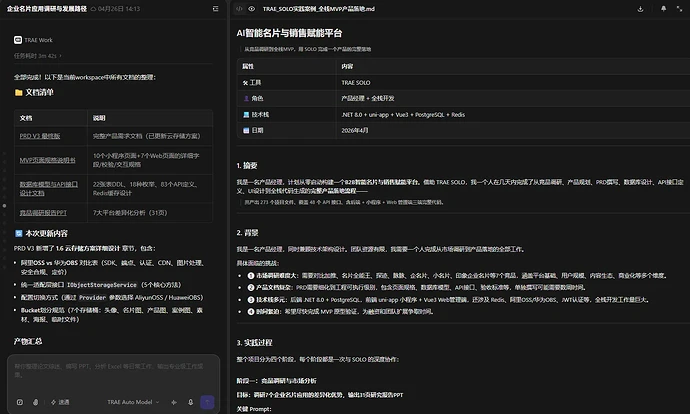Expand the document panel to fullscreen
The image size is (690, 414).
click(x=679, y=9)
